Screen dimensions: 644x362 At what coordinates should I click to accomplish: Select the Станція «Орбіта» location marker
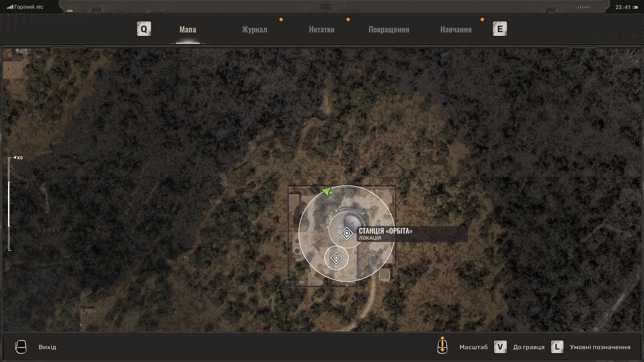click(346, 233)
